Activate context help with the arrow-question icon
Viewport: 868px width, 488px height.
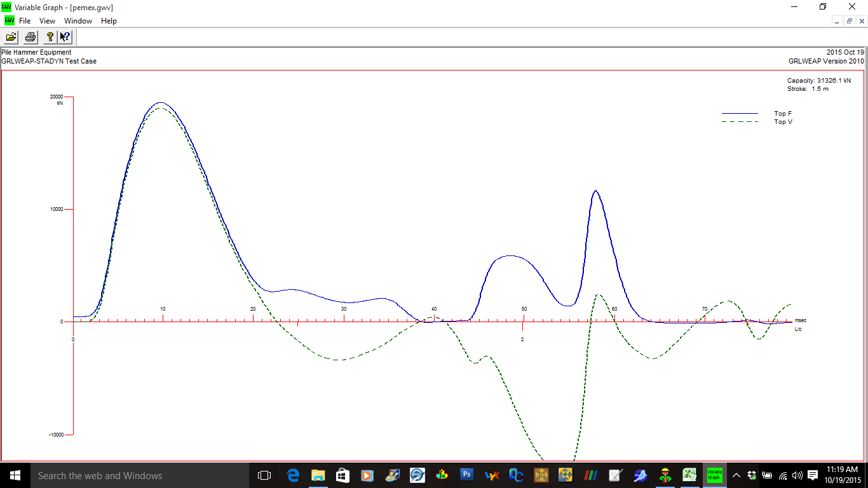pyautogui.click(x=65, y=37)
